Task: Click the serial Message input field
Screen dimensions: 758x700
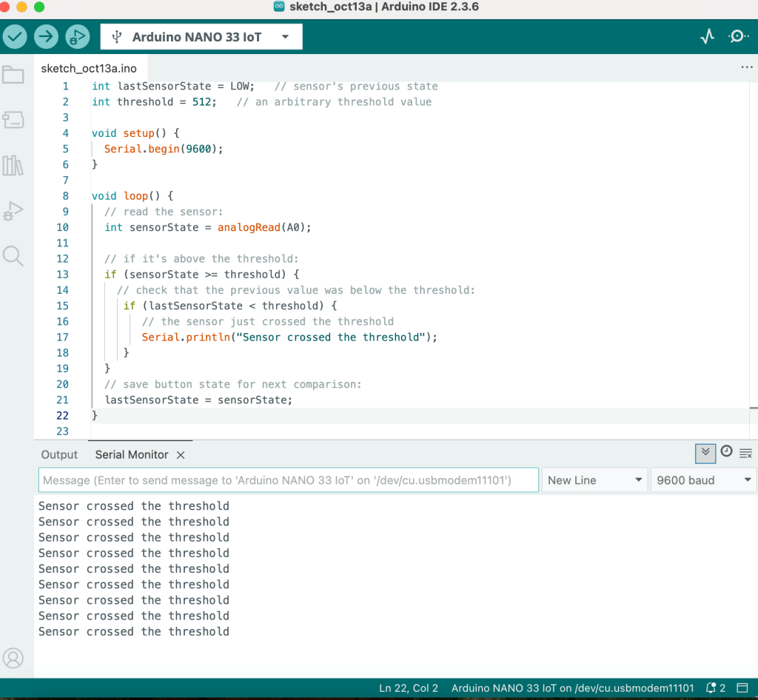Action: coord(289,480)
